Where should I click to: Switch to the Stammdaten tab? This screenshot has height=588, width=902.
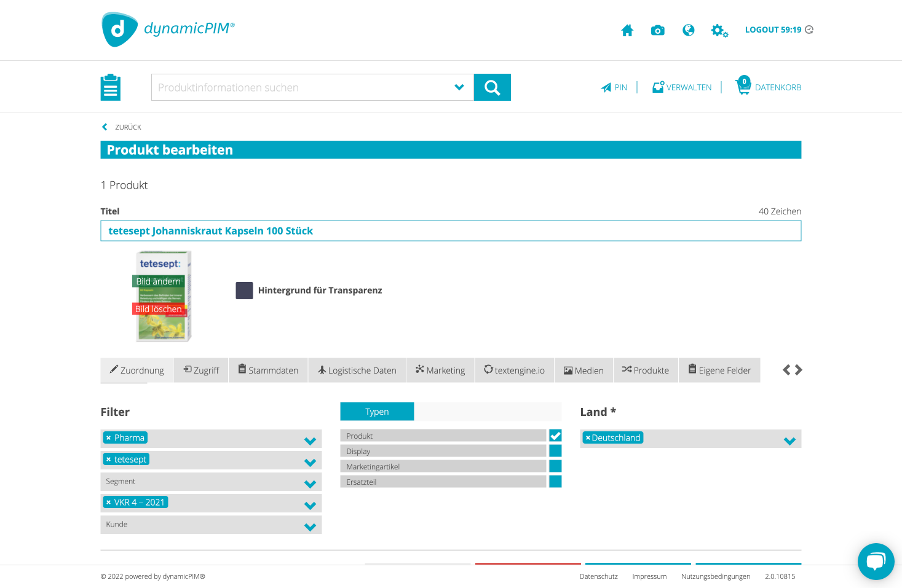click(x=268, y=370)
